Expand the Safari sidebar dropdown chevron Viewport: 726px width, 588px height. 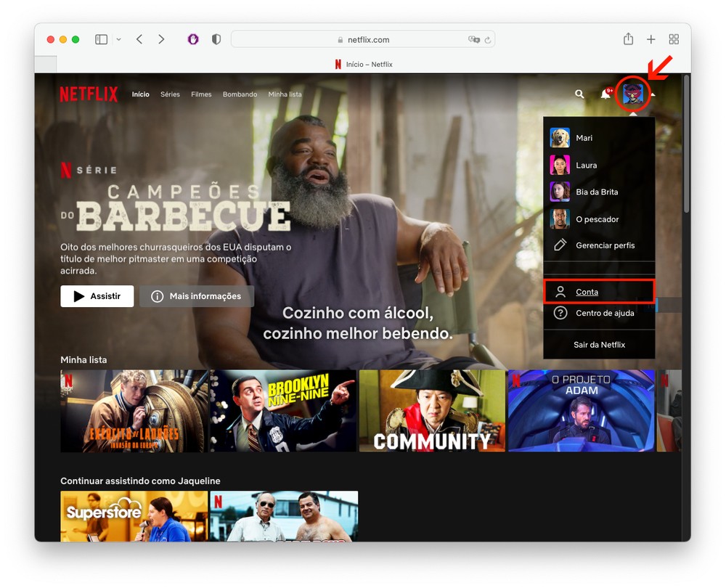tap(118, 39)
